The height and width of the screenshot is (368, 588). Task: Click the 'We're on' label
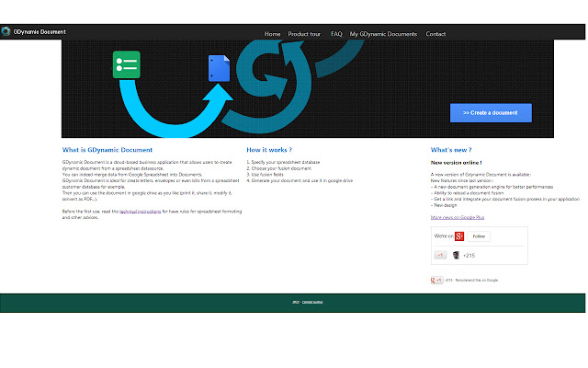444,236
